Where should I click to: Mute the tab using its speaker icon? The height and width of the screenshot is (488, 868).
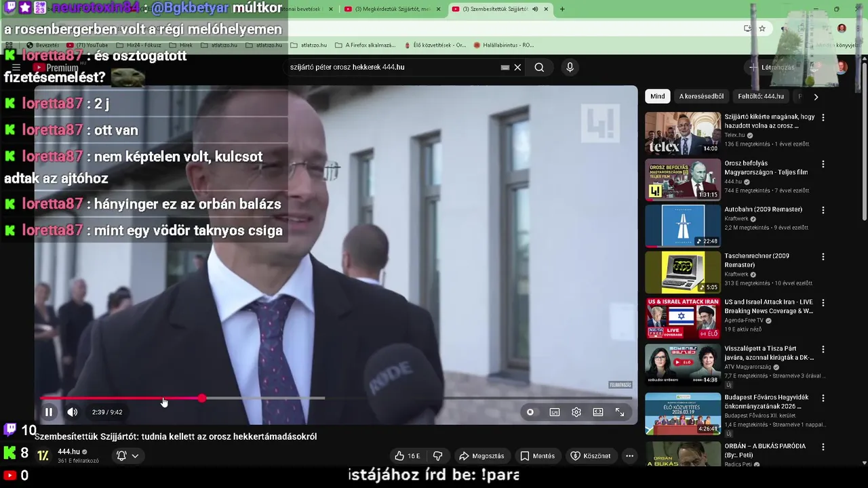tap(535, 9)
